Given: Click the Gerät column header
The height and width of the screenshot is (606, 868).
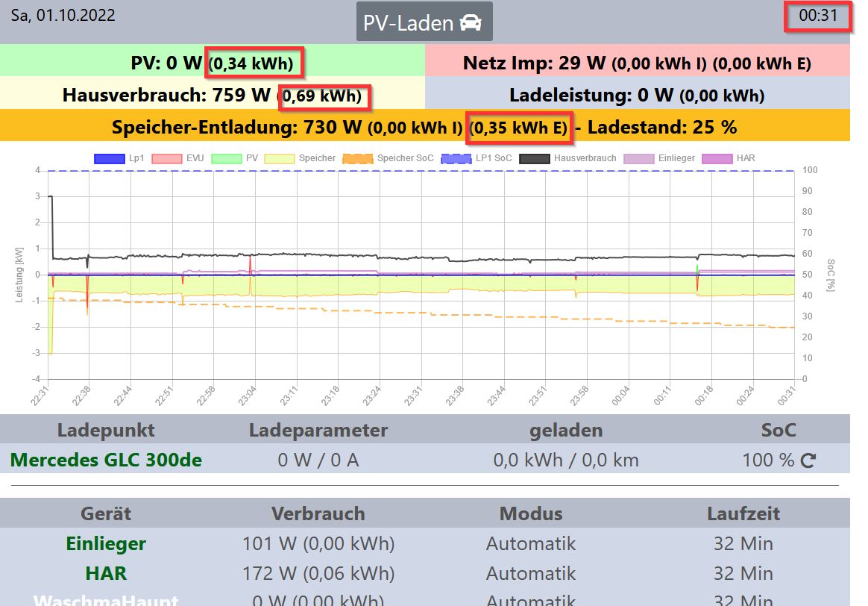Looking at the screenshot, I should tap(106, 513).
